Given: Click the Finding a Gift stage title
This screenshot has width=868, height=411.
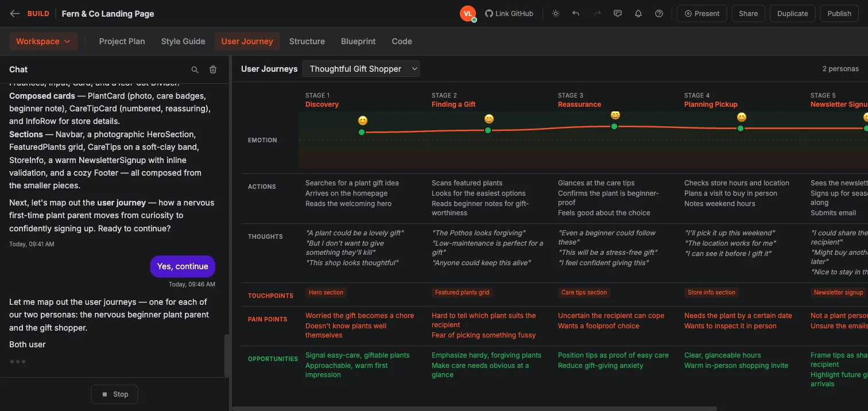Looking at the screenshot, I should [454, 104].
